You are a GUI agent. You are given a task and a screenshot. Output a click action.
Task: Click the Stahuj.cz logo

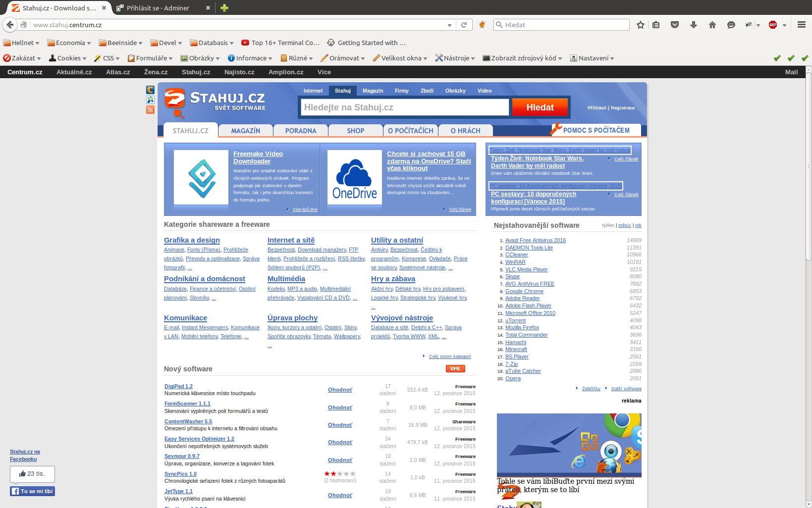[x=215, y=102]
